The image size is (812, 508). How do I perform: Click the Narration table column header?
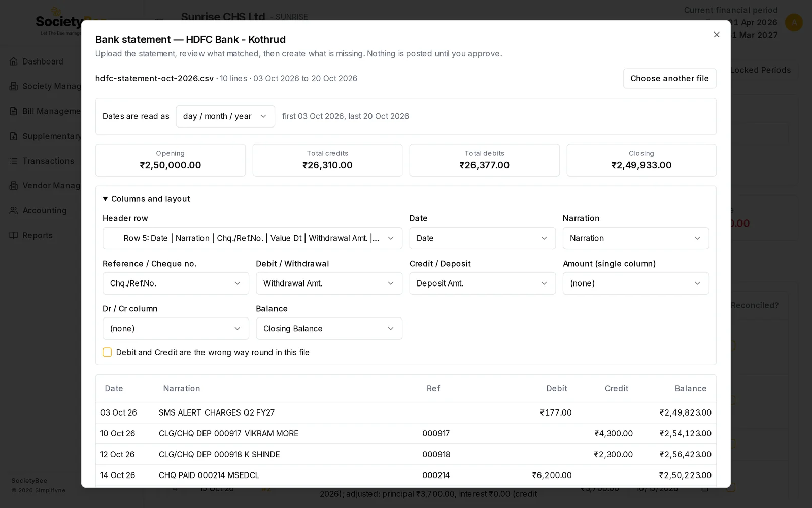tap(182, 388)
